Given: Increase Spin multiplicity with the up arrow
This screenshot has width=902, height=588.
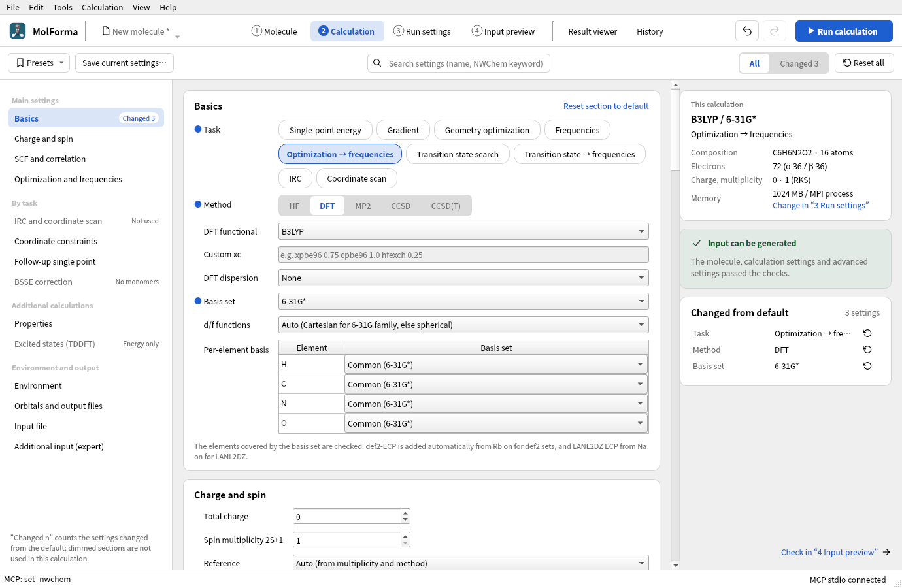Looking at the screenshot, I should (x=405, y=536).
